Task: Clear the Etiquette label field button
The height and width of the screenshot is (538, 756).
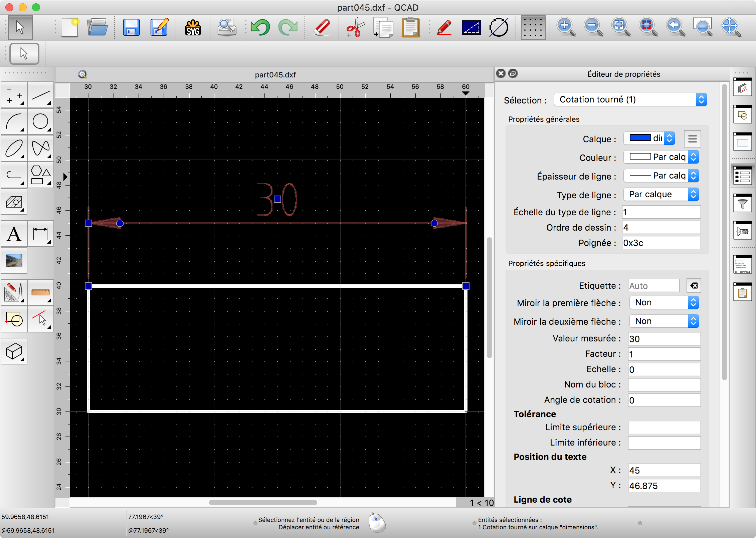Action: tap(694, 286)
